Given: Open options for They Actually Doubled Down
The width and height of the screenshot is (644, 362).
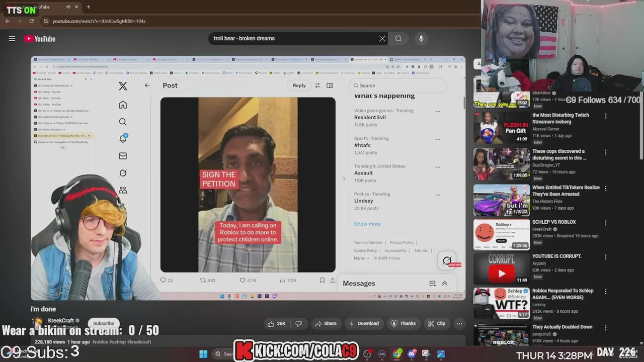Looking at the screenshot, I should click(x=606, y=328).
